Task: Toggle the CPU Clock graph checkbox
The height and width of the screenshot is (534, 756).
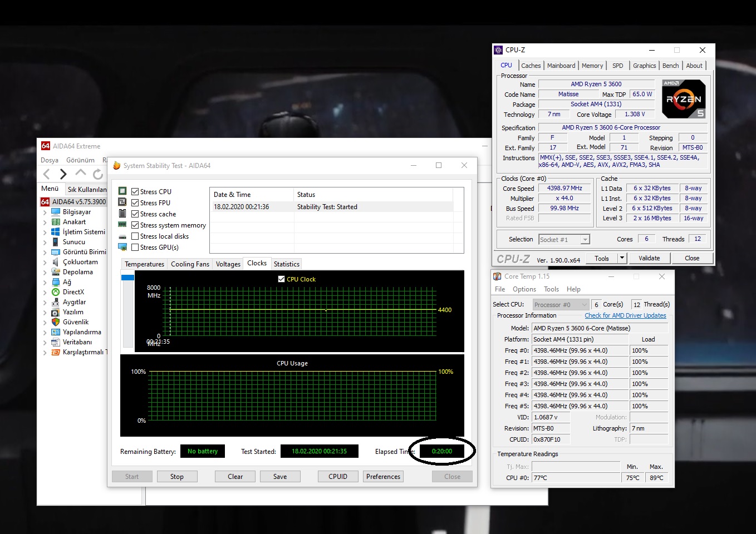Action: [x=282, y=279]
